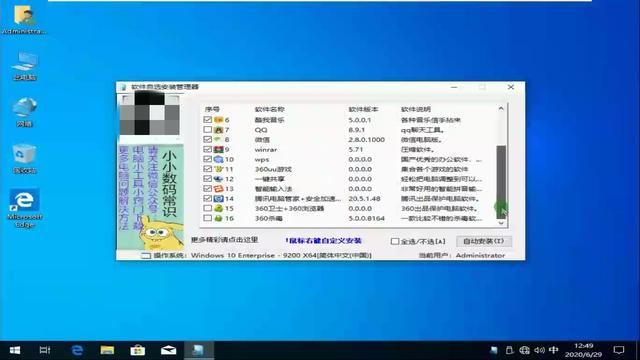This screenshot has height=360, width=640.
Task: Select the Microsoft Edge desktop shortcut
Action: click(x=24, y=207)
